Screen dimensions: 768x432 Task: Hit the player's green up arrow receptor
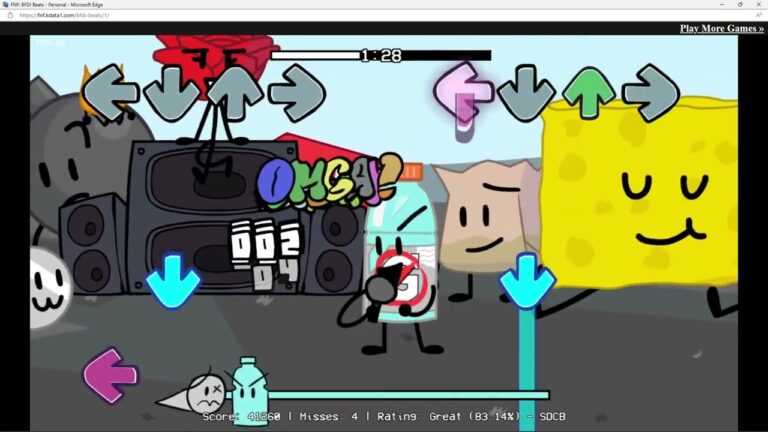point(588,92)
